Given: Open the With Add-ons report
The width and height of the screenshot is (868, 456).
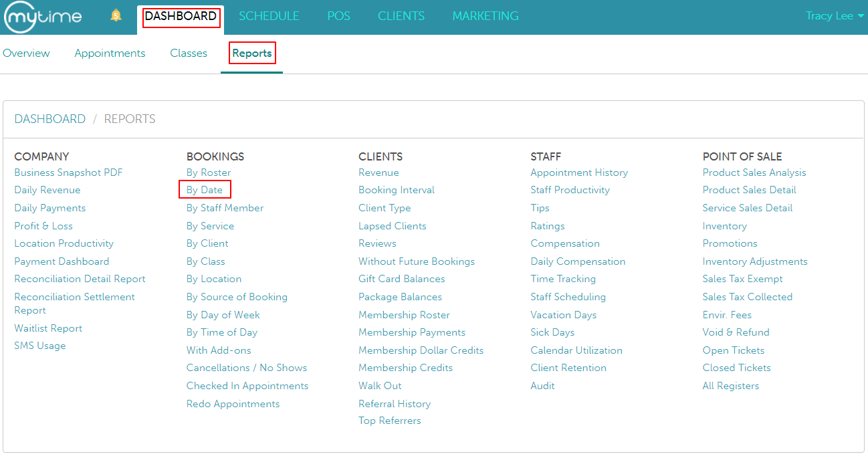Looking at the screenshot, I should (x=219, y=350).
